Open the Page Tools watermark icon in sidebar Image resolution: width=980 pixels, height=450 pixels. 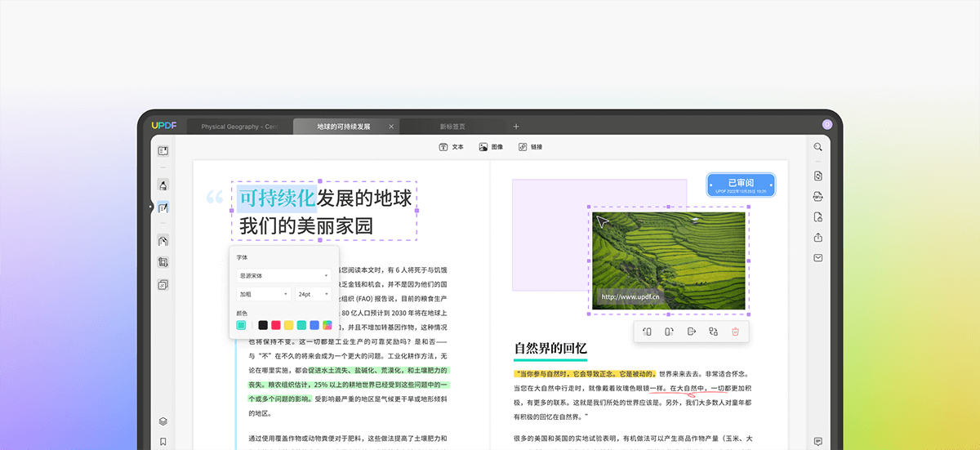(x=163, y=285)
